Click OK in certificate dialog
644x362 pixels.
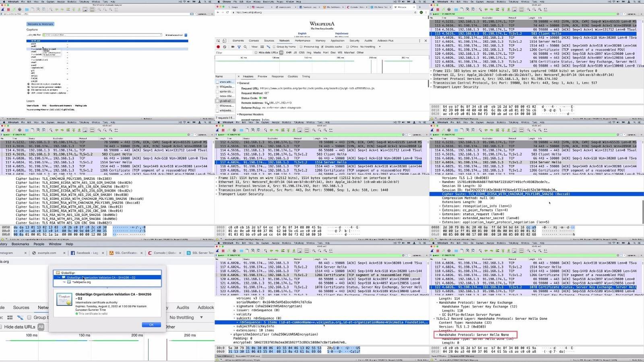(151, 325)
